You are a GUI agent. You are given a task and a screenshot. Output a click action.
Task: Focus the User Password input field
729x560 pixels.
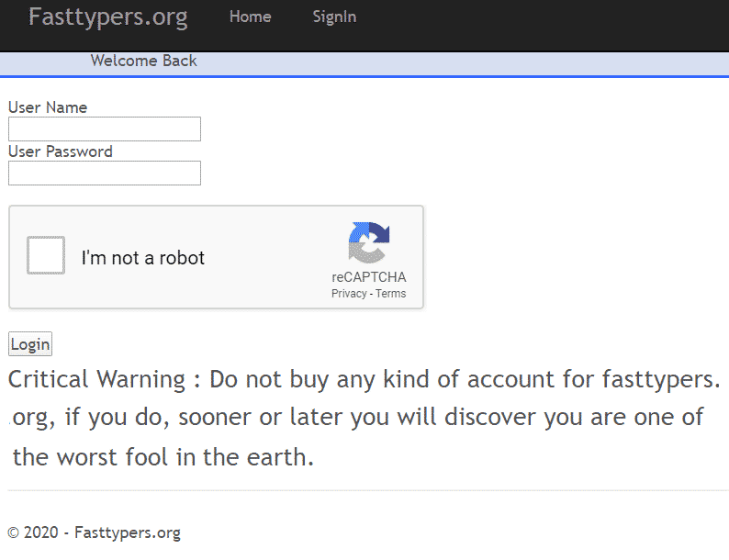point(105,173)
